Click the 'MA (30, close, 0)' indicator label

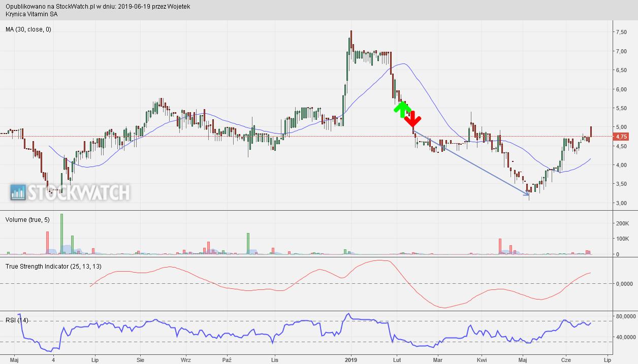[x=28, y=29]
